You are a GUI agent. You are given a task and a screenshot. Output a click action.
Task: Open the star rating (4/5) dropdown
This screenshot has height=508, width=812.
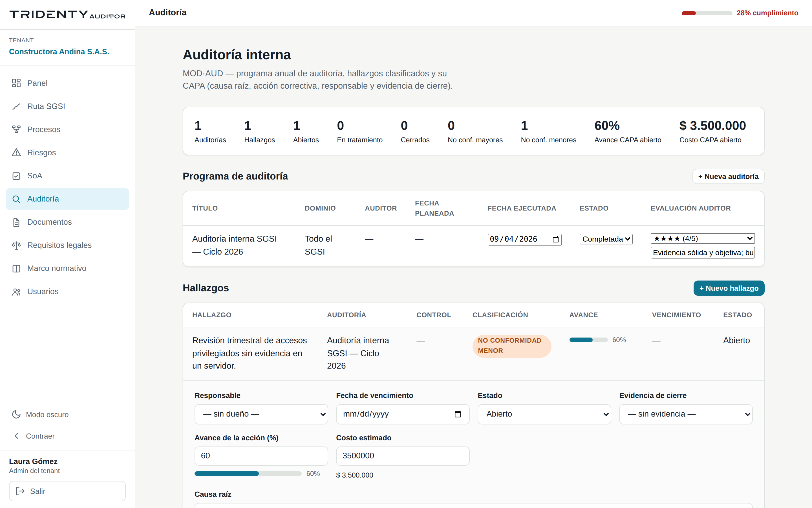[703, 238]
